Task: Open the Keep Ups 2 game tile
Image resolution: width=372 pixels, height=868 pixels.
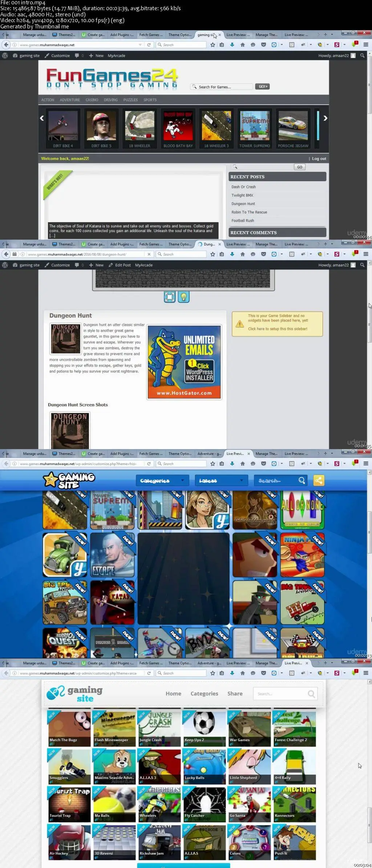Action: pos(205,729)
